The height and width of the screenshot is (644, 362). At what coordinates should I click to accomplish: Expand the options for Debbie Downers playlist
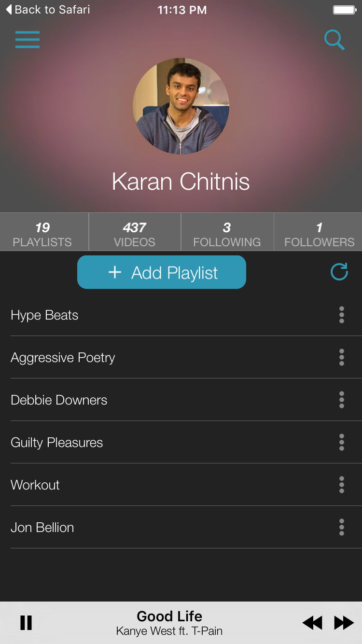[x=342, y=400]
